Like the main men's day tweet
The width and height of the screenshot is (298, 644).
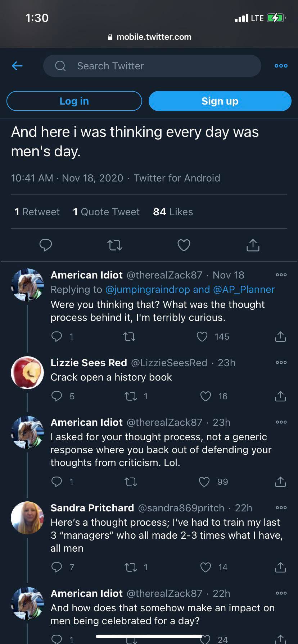click(x=184, y=245)
